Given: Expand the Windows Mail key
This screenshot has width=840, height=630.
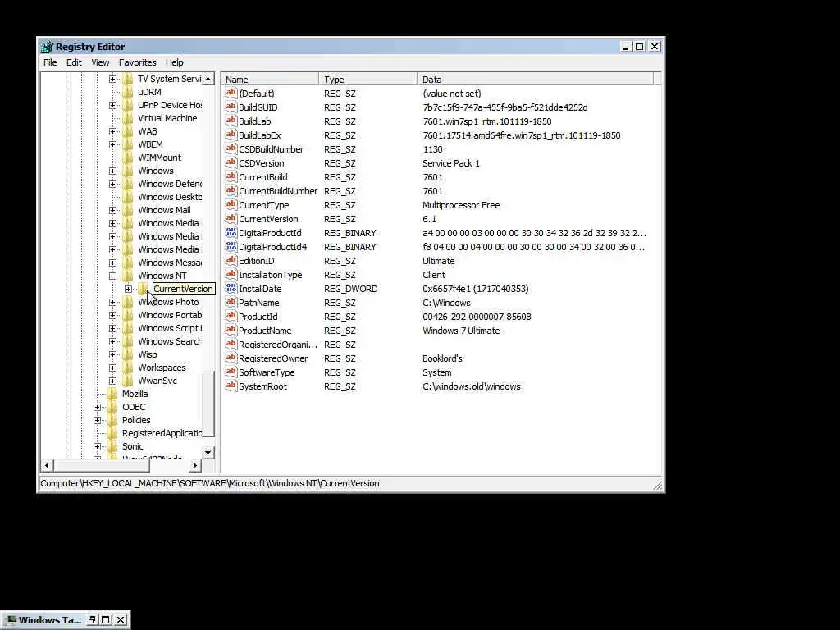Looking at the screenshot, I should [112, 211].
